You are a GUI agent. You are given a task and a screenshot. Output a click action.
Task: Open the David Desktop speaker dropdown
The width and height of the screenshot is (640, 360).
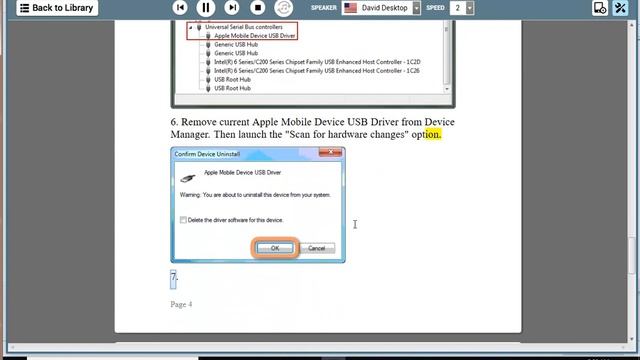pos(416,8)
